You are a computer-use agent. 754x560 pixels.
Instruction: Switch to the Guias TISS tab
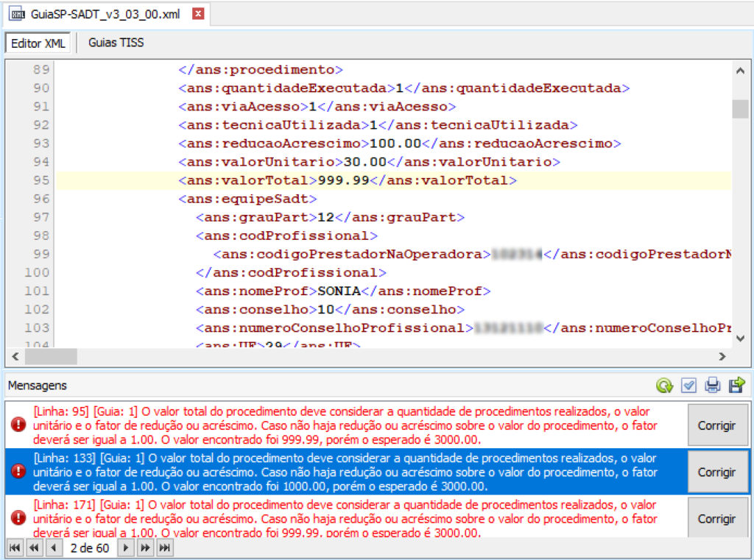pos(116,43)
